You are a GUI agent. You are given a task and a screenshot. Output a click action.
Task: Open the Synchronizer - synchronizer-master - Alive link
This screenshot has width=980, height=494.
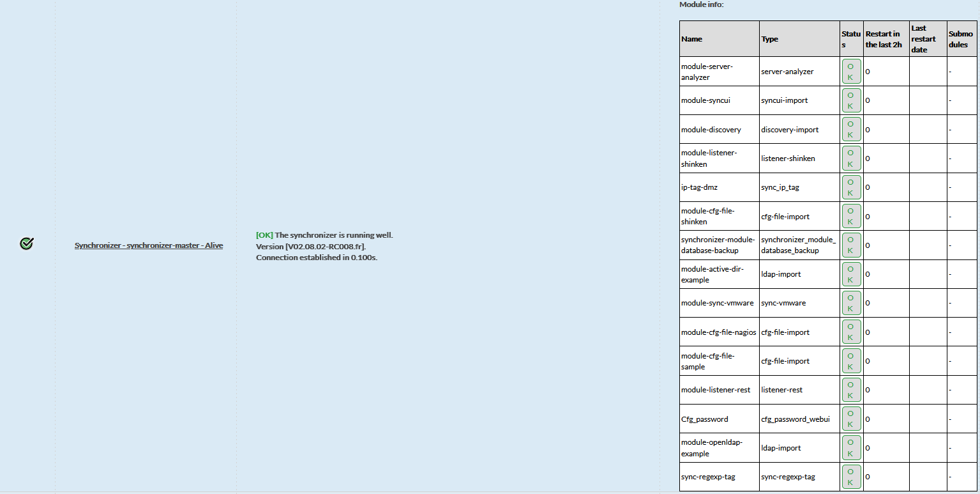(x=149, y=245)
